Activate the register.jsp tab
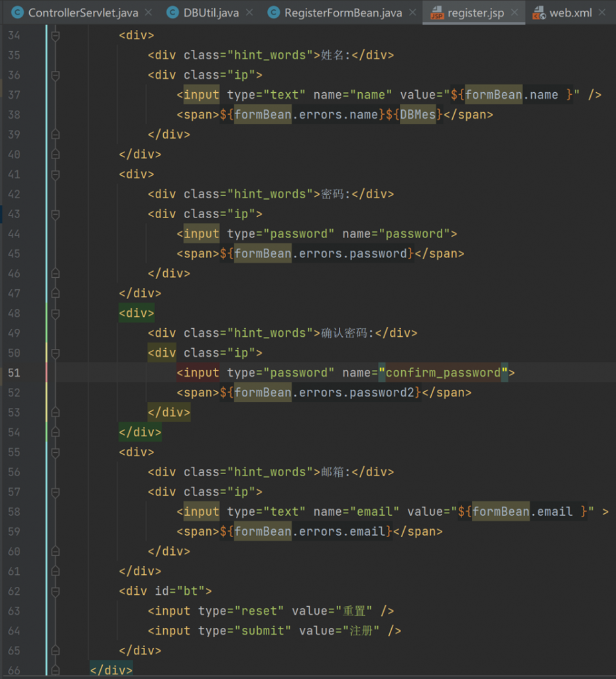 pyautogui.click(x=475, y=13)
